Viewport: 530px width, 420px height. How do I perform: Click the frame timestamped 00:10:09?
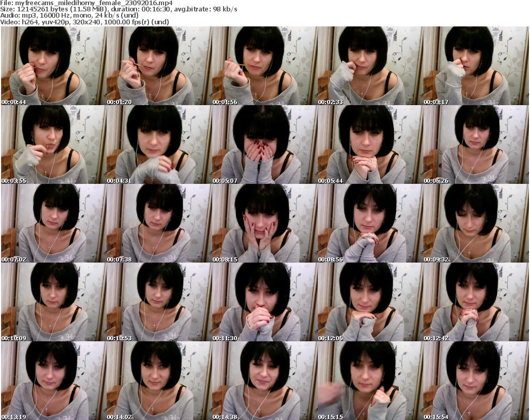53,302
